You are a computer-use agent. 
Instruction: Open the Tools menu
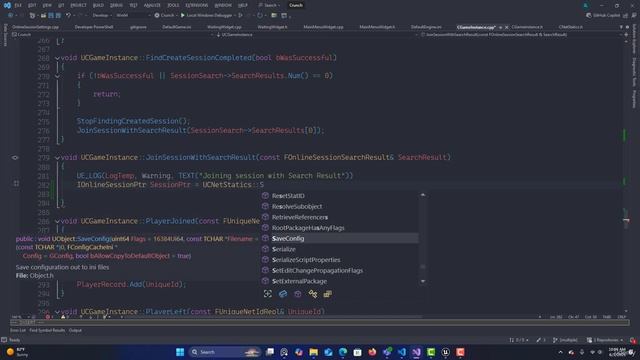173,5
